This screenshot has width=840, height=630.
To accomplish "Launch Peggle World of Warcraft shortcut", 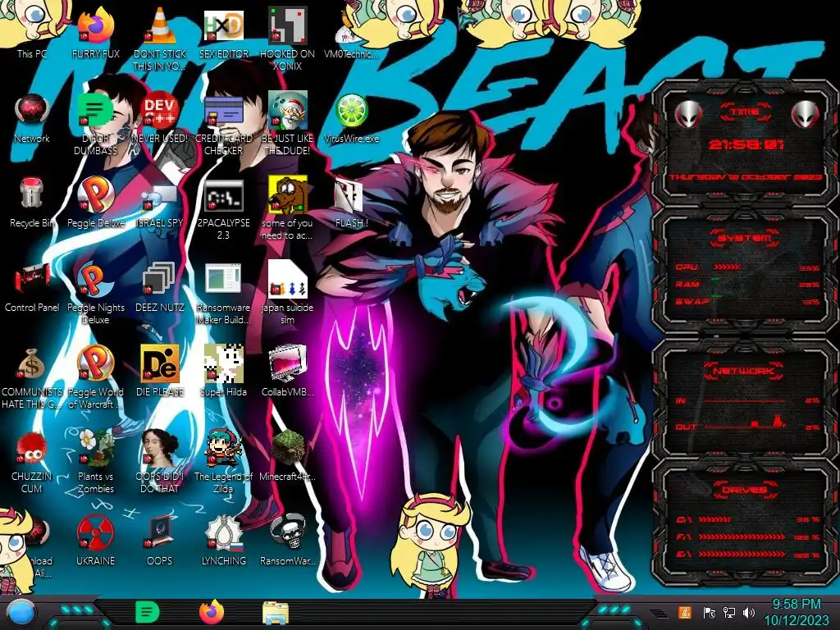I will pyautogui.click(x=96, y=377).
